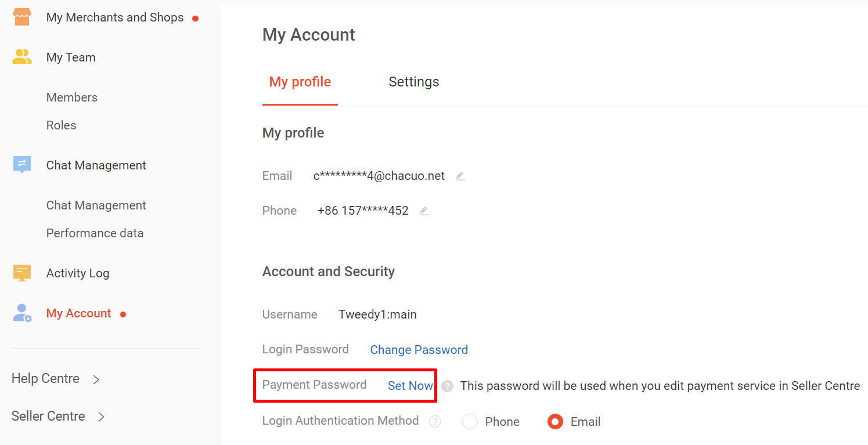This screenshot has height=445, width=868.
Task: Select the Email authentication radio button
Action: click(x=555, y=422)
